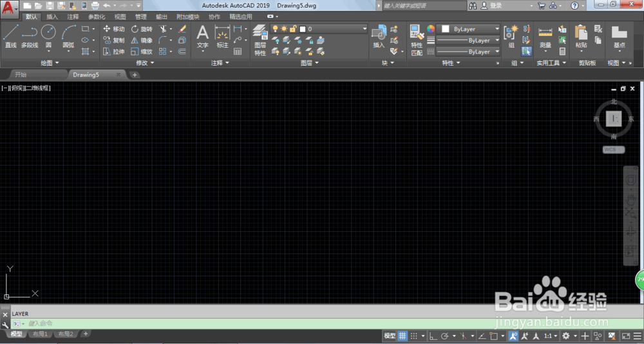Click the WCS coordinate system button
The width and height of the screenshot is (644, 344).
614,149
